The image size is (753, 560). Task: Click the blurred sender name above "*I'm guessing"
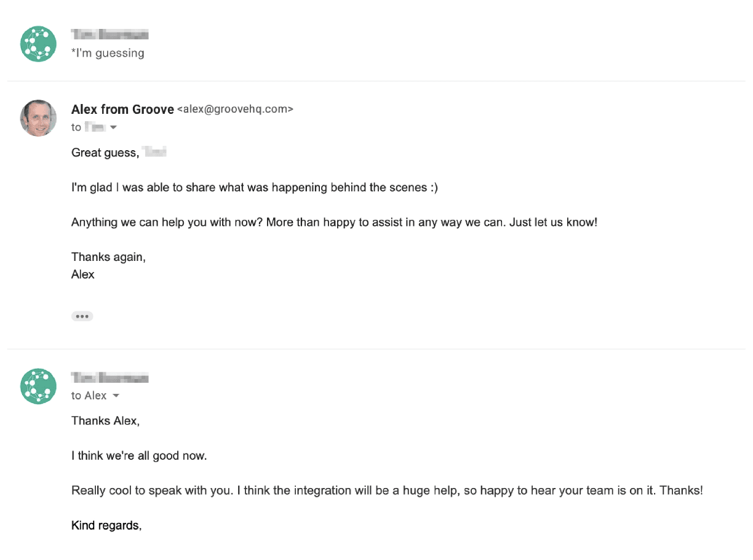tap(110, 34)
